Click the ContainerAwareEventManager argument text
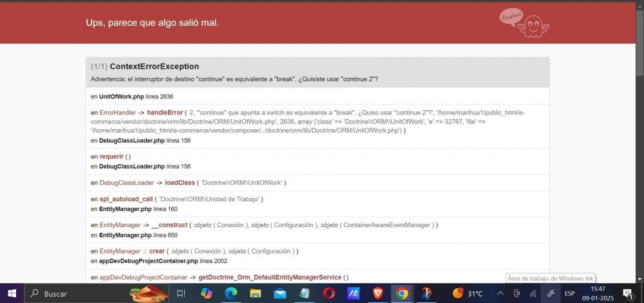 [387, 225]
